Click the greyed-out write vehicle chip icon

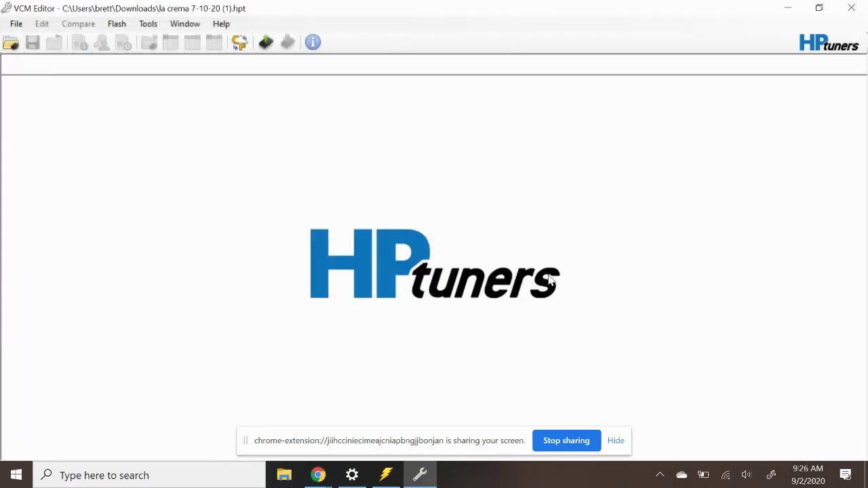pyautogui.click(x=288, y=43)
